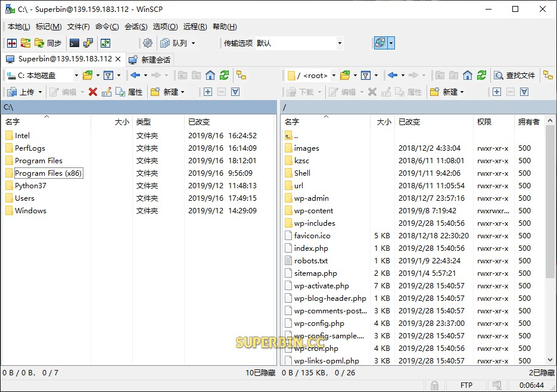
Task: Click the remote 新建 new button
Action: click(x=447, y=92)
